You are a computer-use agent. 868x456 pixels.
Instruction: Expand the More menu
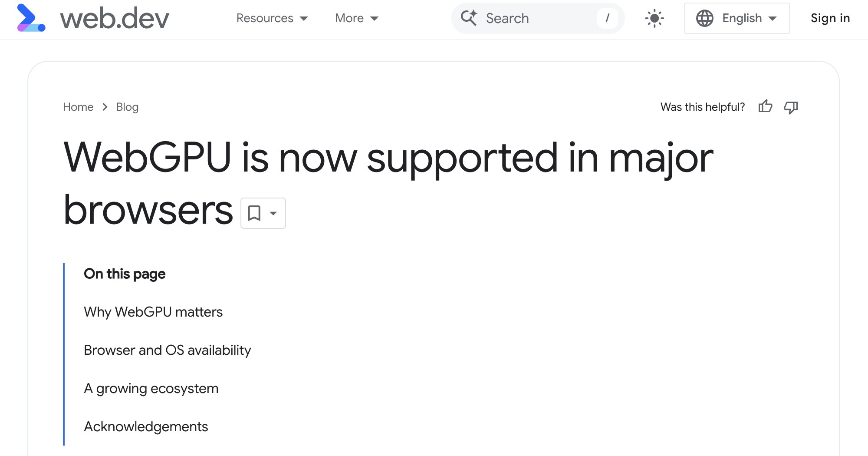point(356,18)
